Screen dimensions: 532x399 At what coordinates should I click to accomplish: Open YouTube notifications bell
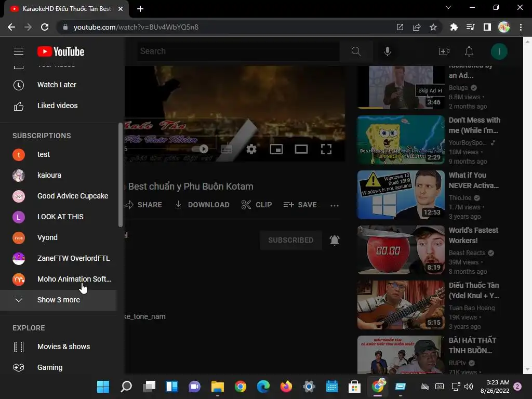click(x=469, y=51)
